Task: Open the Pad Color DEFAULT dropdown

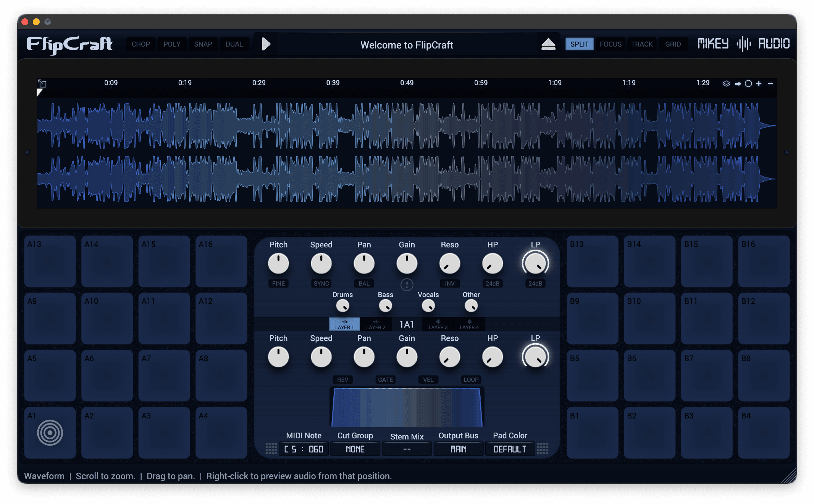Action: point(510,449)
